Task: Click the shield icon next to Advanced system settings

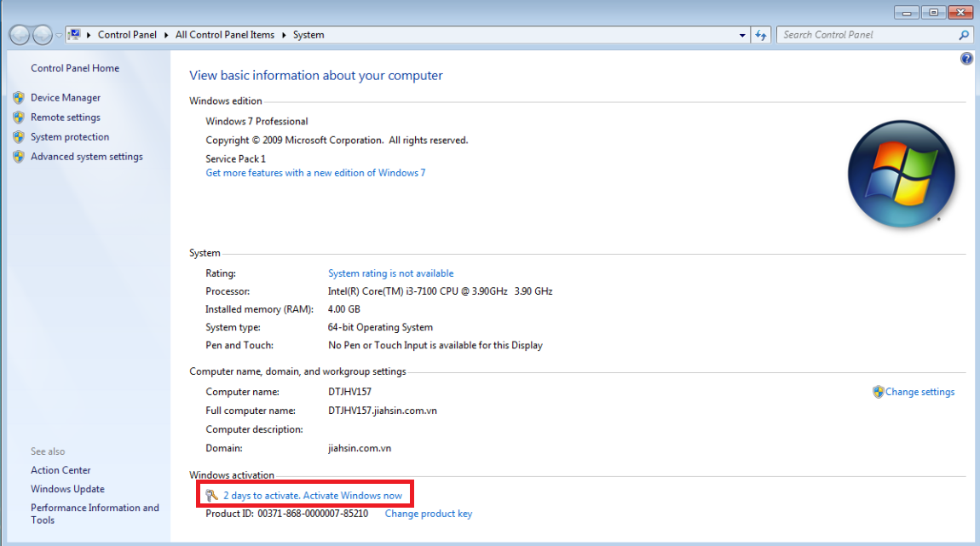Action: (x=19, y=157)
